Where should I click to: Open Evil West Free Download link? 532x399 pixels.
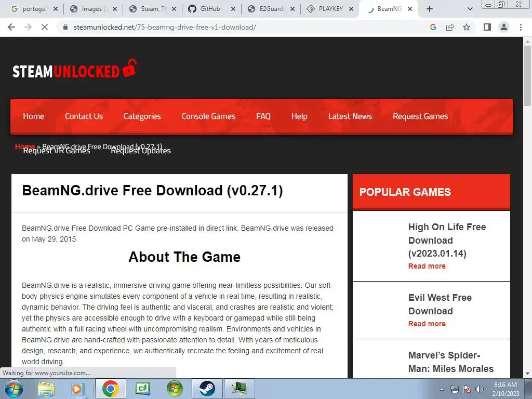pyautogui.click(x=440, y=304)
